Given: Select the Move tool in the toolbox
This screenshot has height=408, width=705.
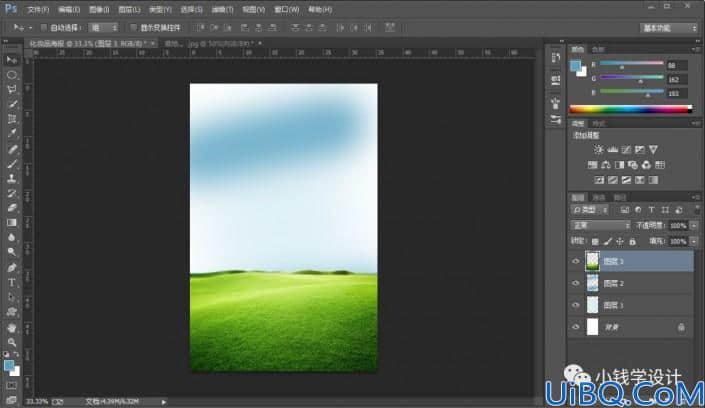Looking at the screenshot, I should point(12,60).
